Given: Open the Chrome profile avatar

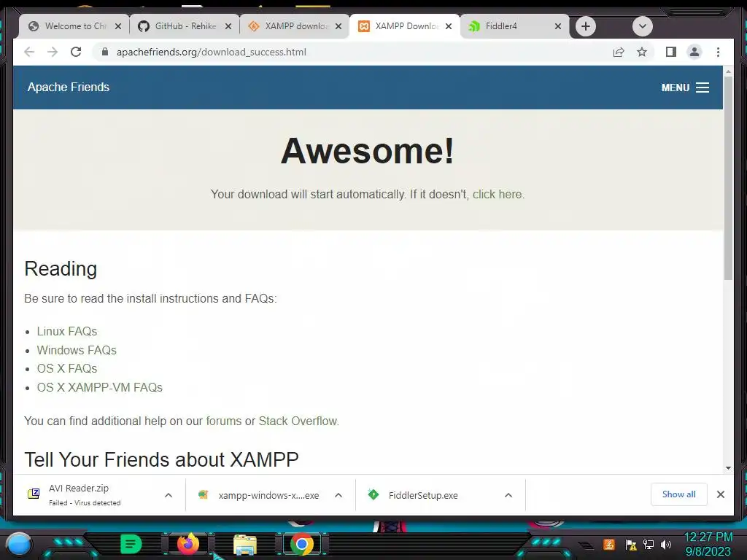Looking at the screenshot, I should [x=694, y=52].
